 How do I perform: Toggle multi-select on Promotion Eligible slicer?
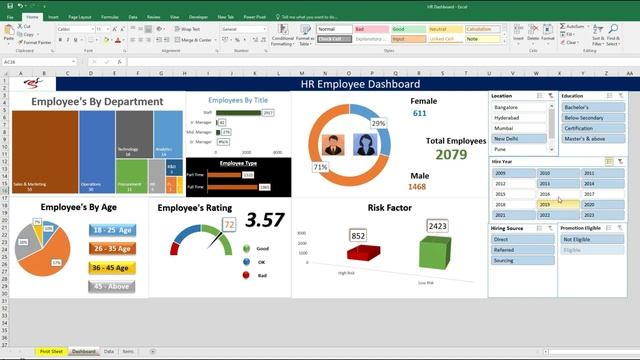click(x=609, y=228)
